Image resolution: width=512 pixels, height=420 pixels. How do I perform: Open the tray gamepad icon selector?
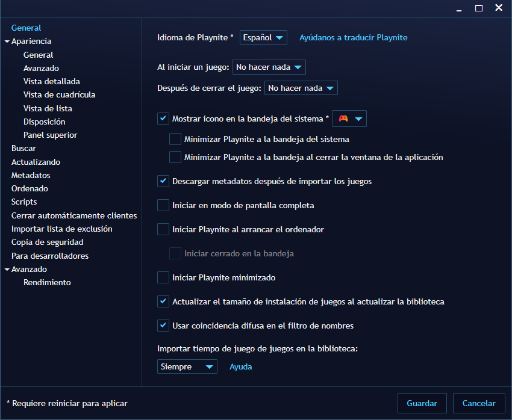[x=349, y=118]
